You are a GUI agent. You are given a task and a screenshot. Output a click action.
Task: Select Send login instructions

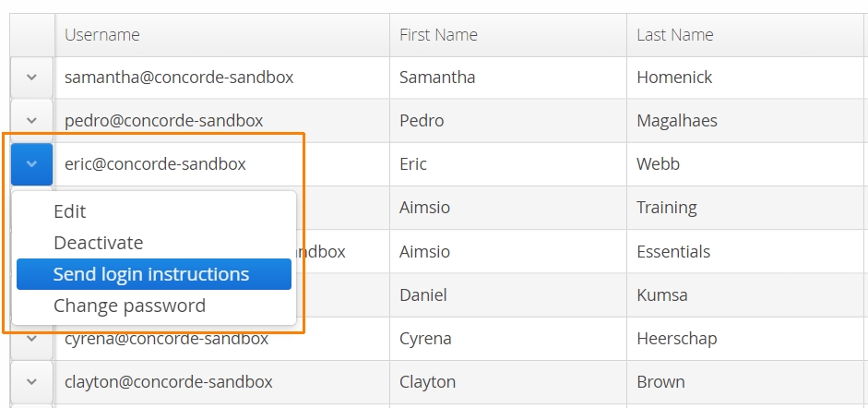[154, 274]
